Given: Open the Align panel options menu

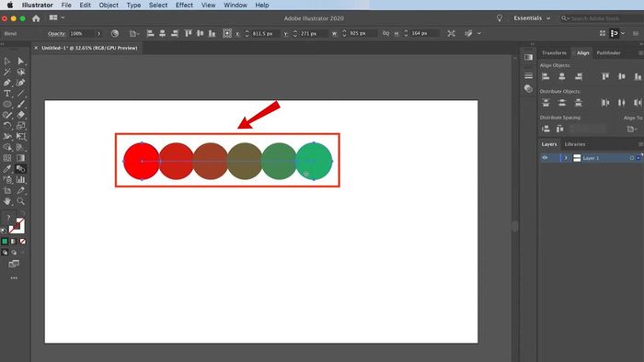Looking at the screenshot, I should point(640,53).
